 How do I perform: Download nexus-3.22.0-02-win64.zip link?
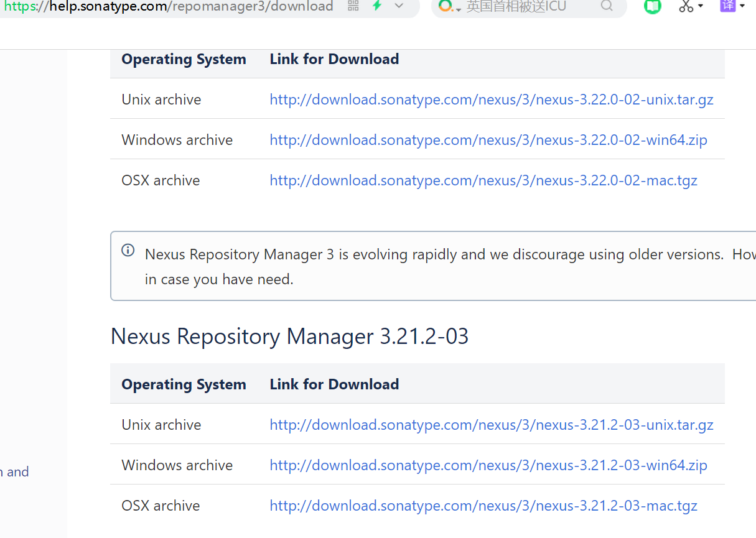(x=488, y=140)
